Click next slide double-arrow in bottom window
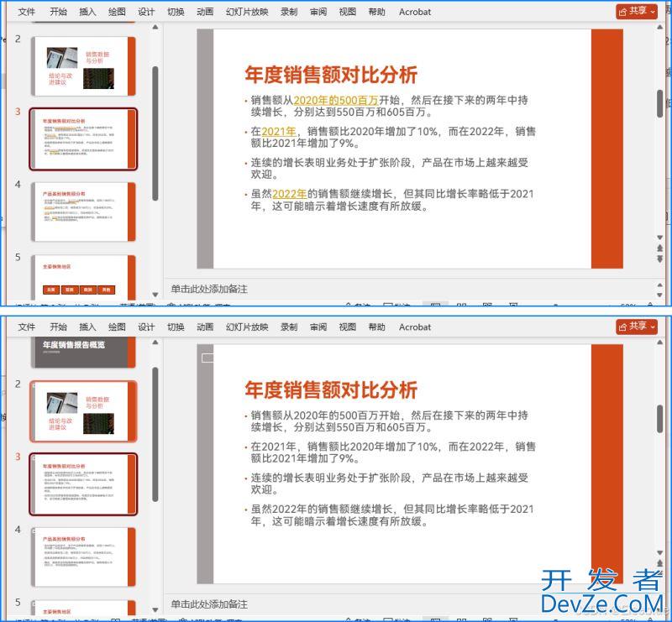Screen dimensions: 672x622 (x=660, y=575)
